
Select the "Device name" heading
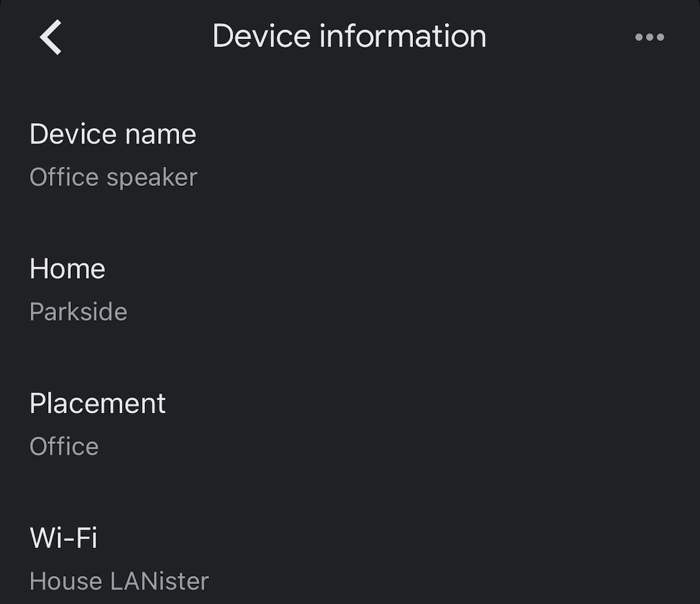click(x=113, y=134)
